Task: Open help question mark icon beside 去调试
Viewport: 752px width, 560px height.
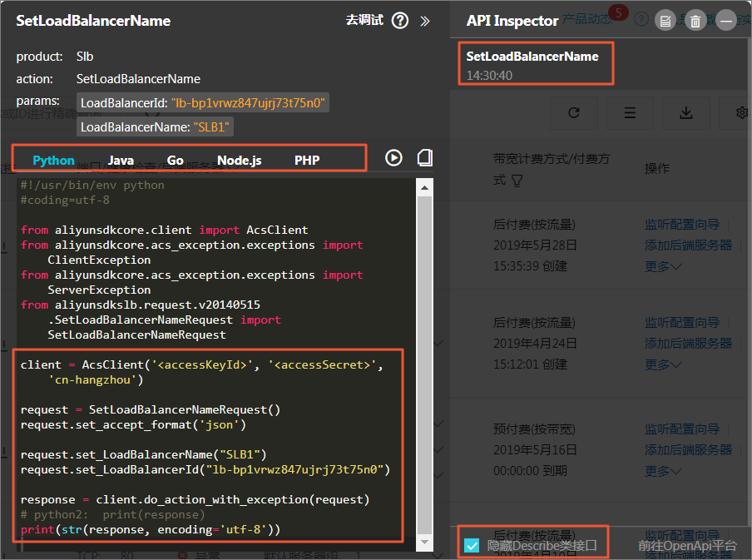Action: [400, 21]
